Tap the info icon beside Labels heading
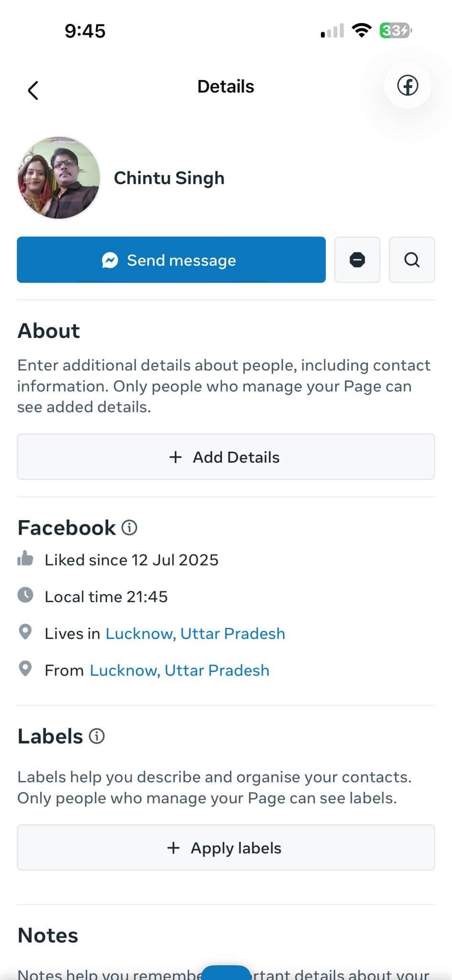452x980 pixels. click(x=97, y=736)
